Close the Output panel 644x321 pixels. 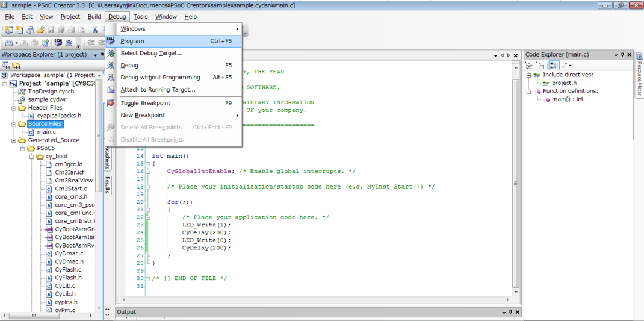pyautogui.click(x=517, y=312)
